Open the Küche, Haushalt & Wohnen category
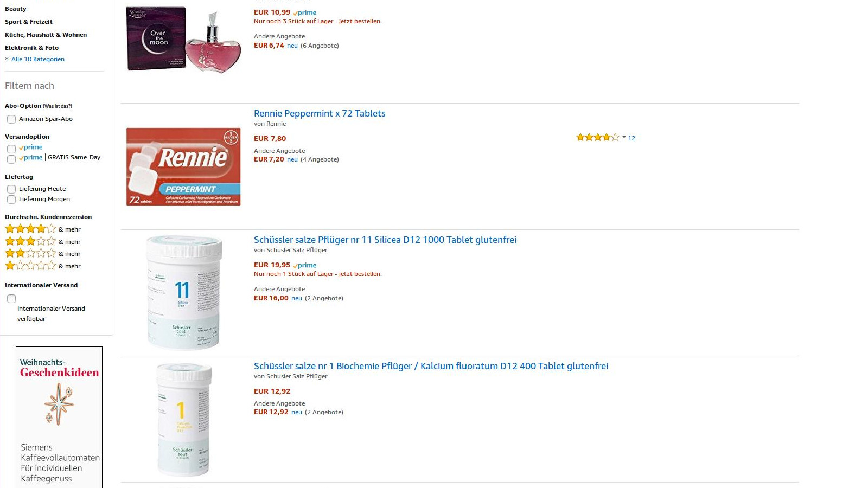Image resolution: width=868 pixels, height=488 pixels. (46, 35)
